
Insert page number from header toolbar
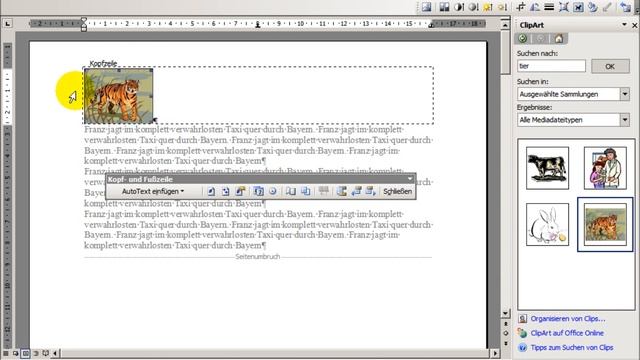click(211, 191)
